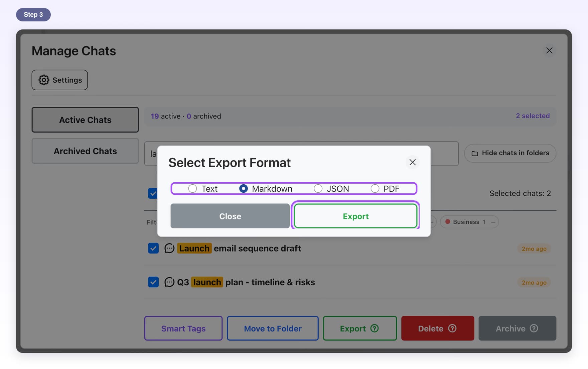Close the Manage Chats window with X
Image resolution: width=588 pixels, height=369 pixels.
pyautogui.click(x=549, y=51)
